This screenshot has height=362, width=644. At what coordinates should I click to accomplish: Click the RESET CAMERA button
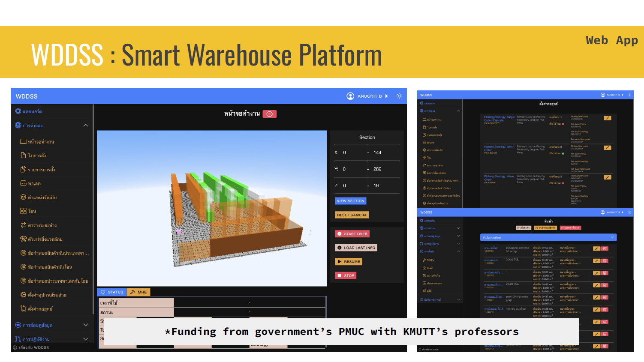(352, 215)
